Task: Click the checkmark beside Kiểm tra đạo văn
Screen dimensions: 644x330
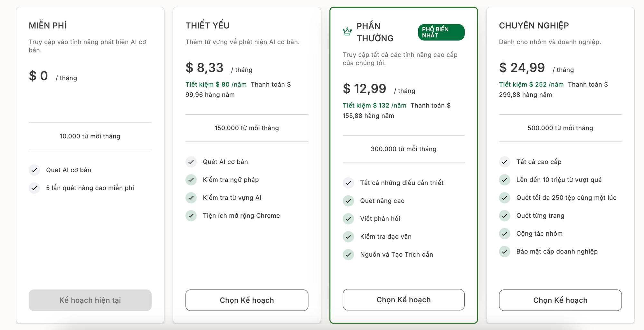Action: coord(348,237)
